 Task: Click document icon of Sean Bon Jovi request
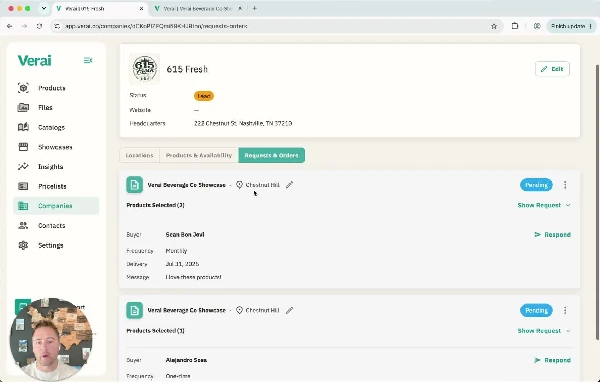tap(134, 185)
